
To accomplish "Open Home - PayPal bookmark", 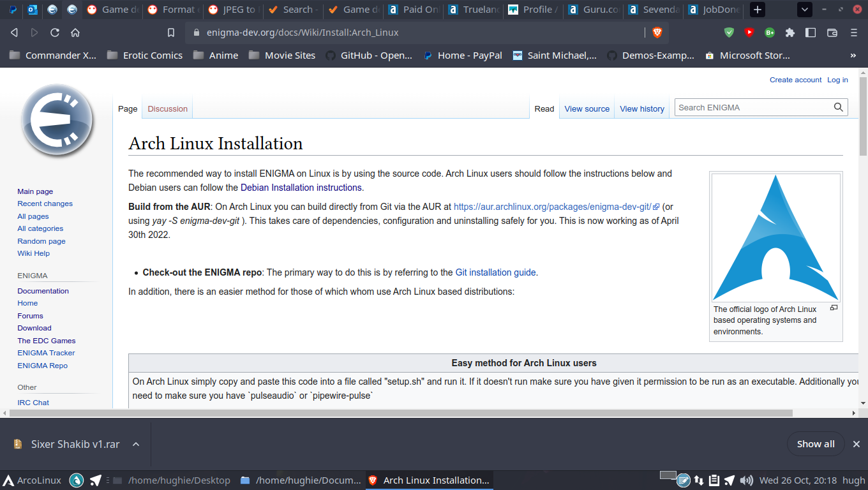I will (x=463, y=56).
